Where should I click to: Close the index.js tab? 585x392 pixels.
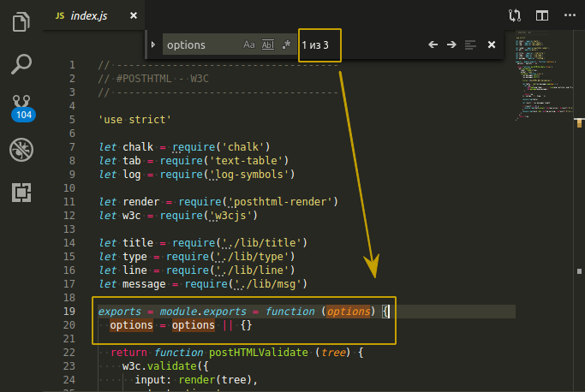coord(134,15)
